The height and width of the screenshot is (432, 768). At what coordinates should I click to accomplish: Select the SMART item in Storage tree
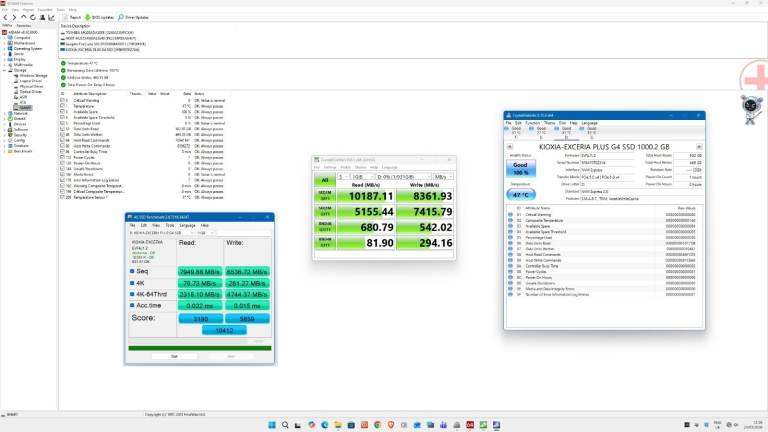[x=27, y=107]
